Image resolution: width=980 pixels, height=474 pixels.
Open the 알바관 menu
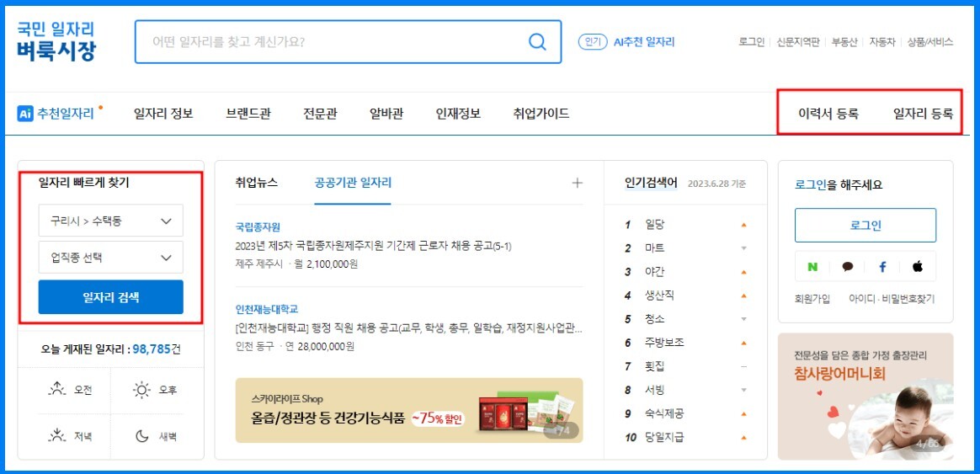pos(386,114)
